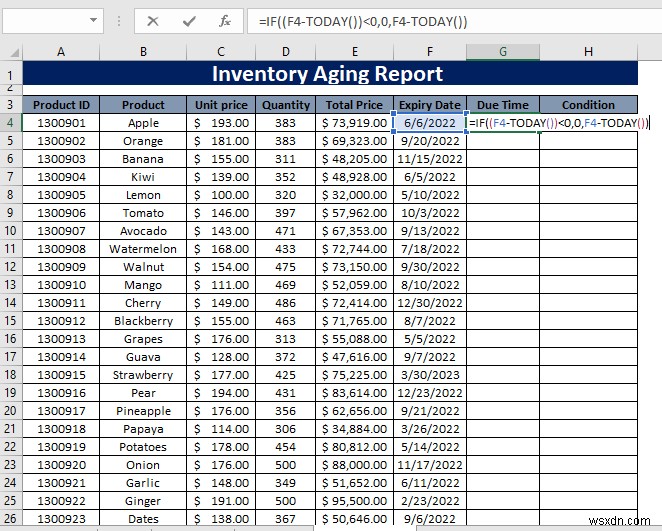Select column E header
662x531 pixels.
pos(355,52)
